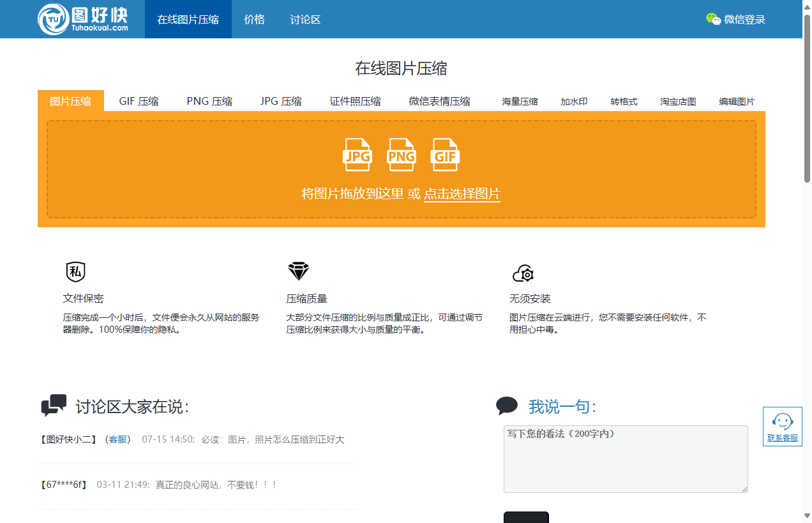Click the comment input box 写下您的看法
The width and height of the screenshot is (812, 523).
625,459
